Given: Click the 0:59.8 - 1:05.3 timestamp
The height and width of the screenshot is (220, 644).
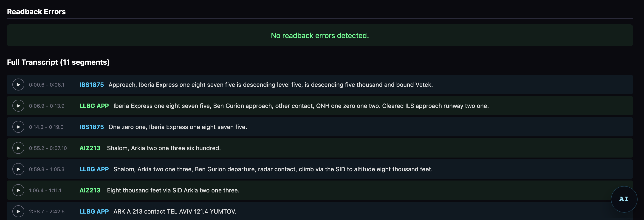Looking at the screenshot, I should [x=47, y=169].
